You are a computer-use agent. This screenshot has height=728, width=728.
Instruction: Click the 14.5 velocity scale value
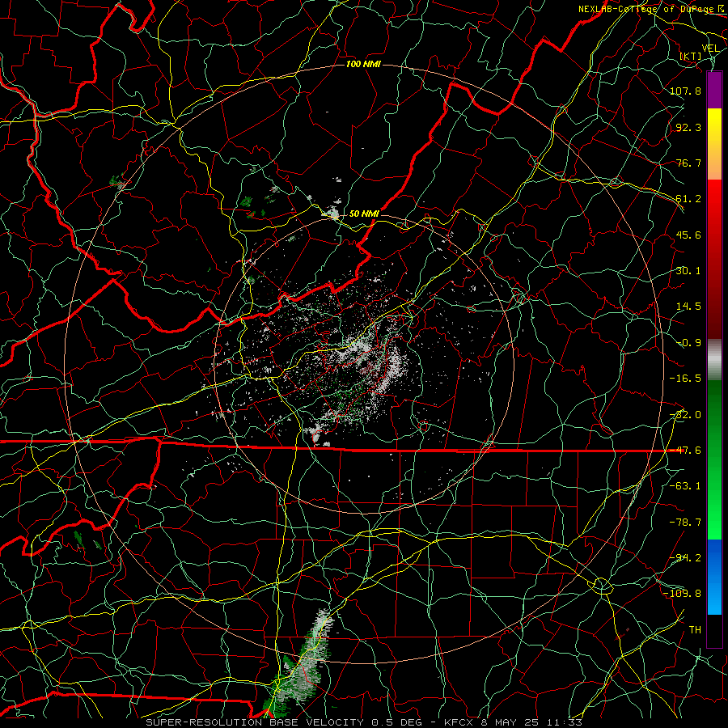(688, 307)
